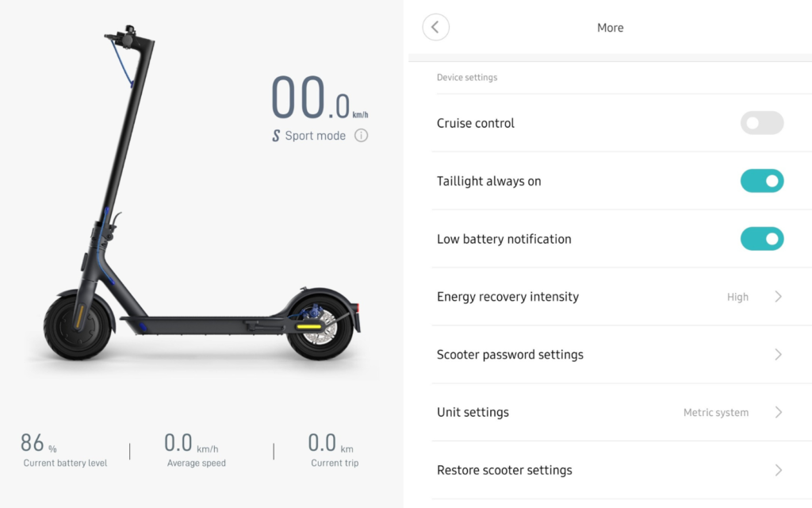
Task: Click the More page title
Action: pos(610,28)
